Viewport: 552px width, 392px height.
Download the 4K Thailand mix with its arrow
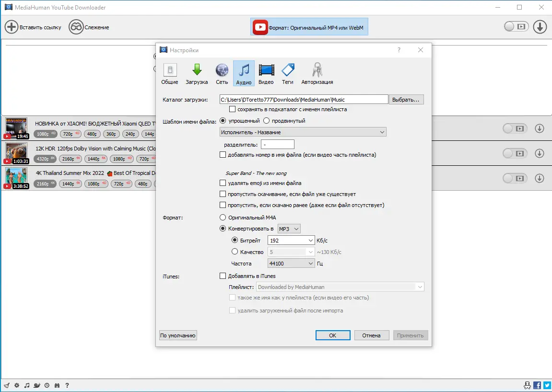[x=540, y=178]
